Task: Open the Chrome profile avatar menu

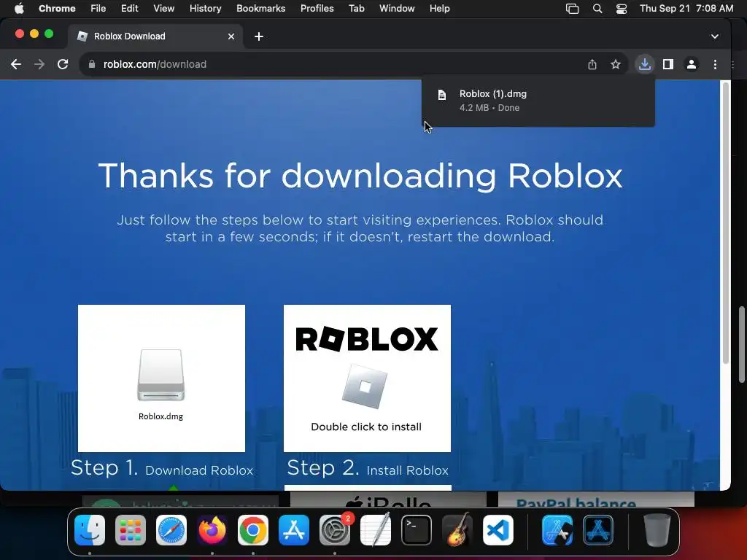Action: coord(692,64)
